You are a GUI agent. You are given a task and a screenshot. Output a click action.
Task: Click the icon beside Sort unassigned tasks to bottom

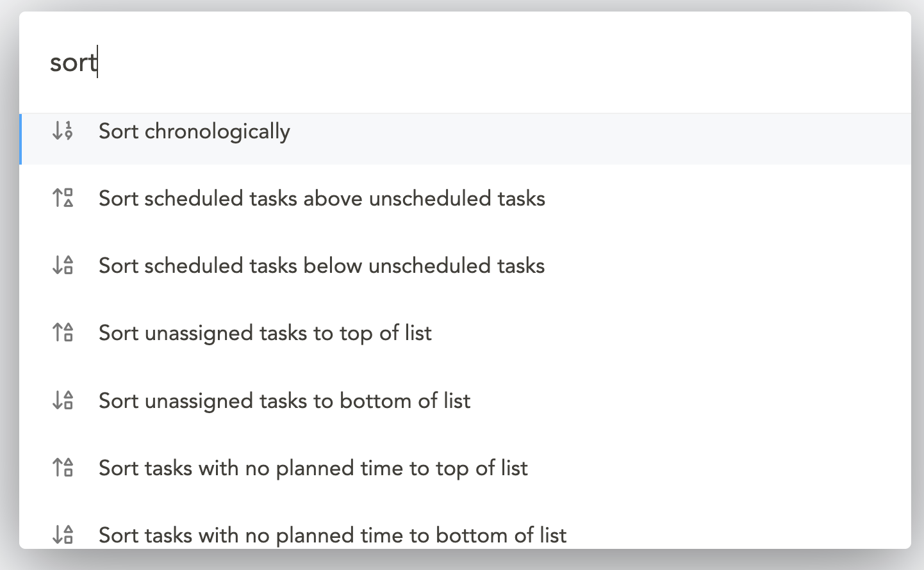coord(63,401)
